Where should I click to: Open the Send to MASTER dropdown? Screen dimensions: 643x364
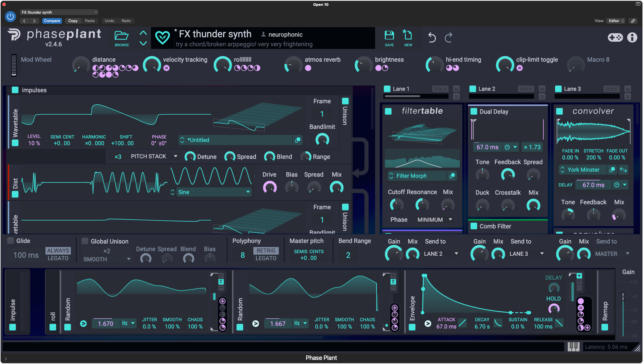[612, 254]
